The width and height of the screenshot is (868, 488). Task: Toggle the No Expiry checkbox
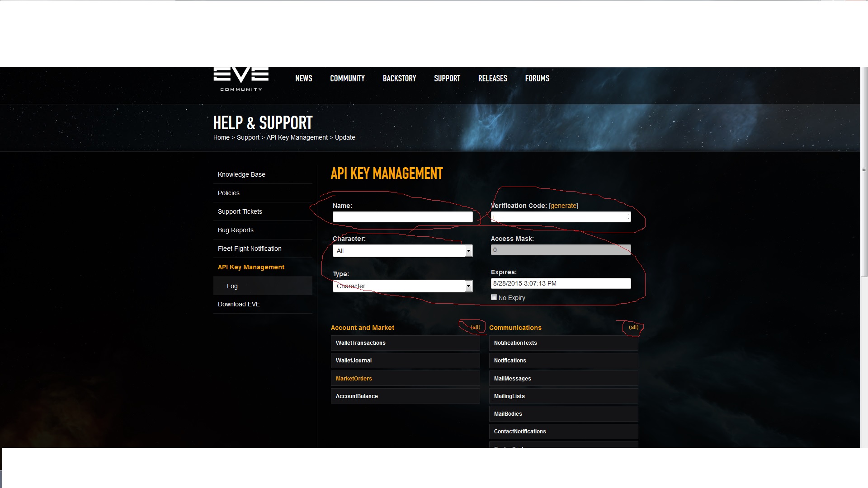click(x=494, y=297)
